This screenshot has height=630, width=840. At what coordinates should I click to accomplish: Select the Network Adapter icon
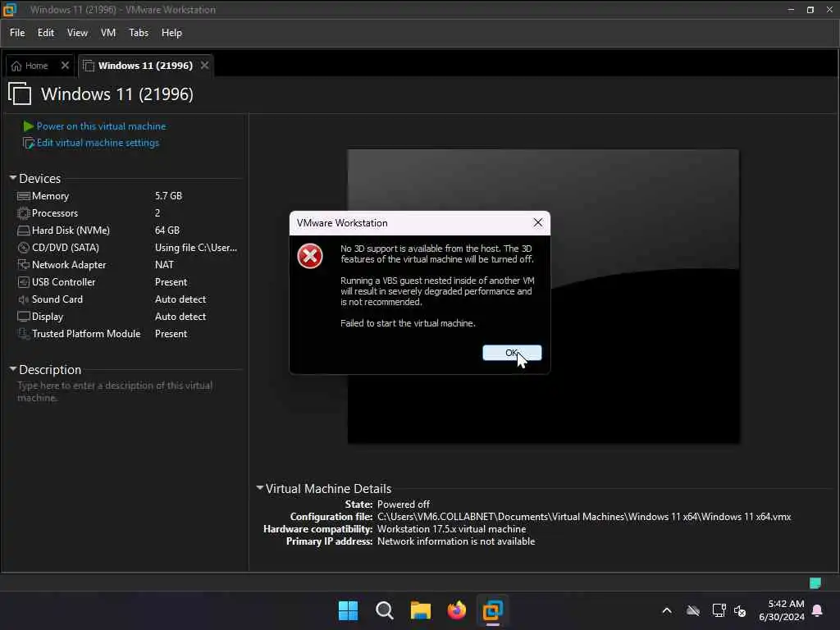24,265
